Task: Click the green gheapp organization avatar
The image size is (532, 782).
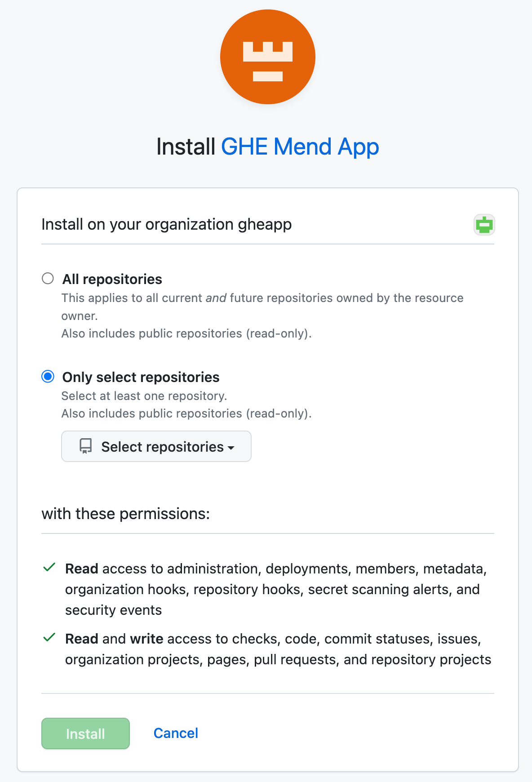Action: coord(484,225)
